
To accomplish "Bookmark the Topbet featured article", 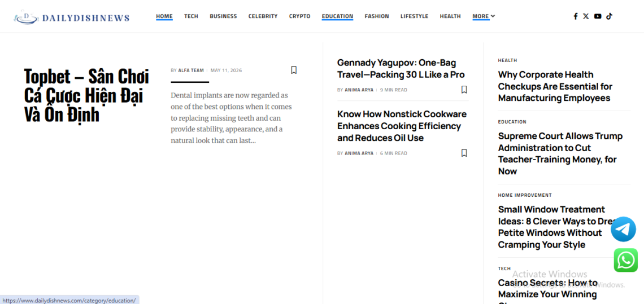I will coord(294,70).
